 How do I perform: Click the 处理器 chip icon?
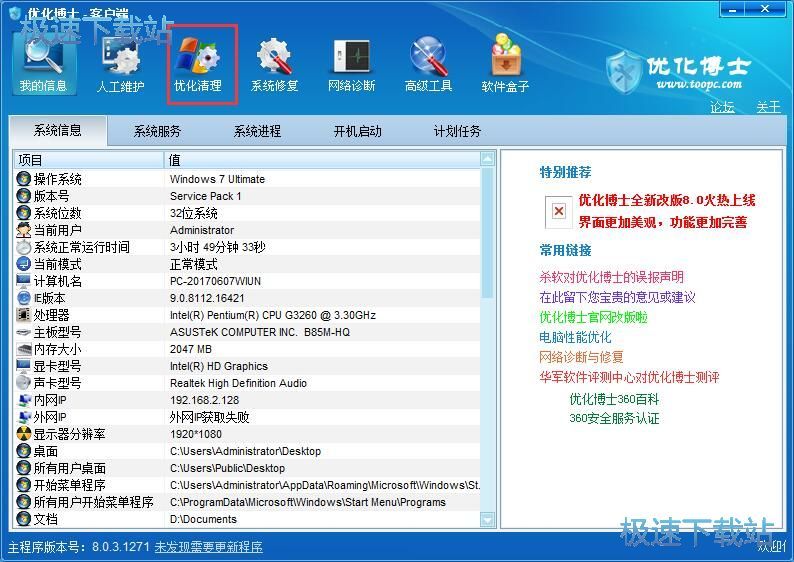pyautogui.click(x=24, y=315)
